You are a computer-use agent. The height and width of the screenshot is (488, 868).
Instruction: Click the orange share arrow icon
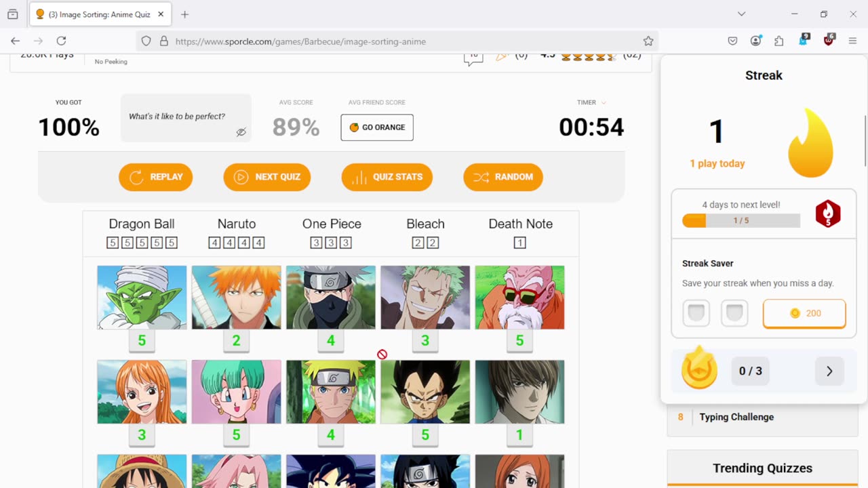(502, 57)
